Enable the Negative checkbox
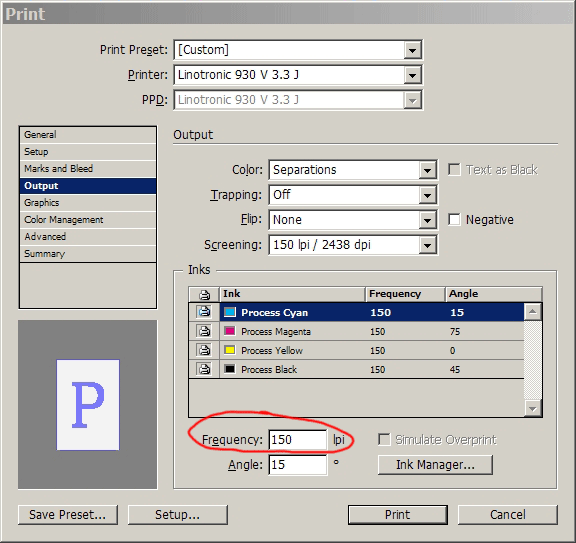This screenshot has height=543, width=576. [454, 220]
